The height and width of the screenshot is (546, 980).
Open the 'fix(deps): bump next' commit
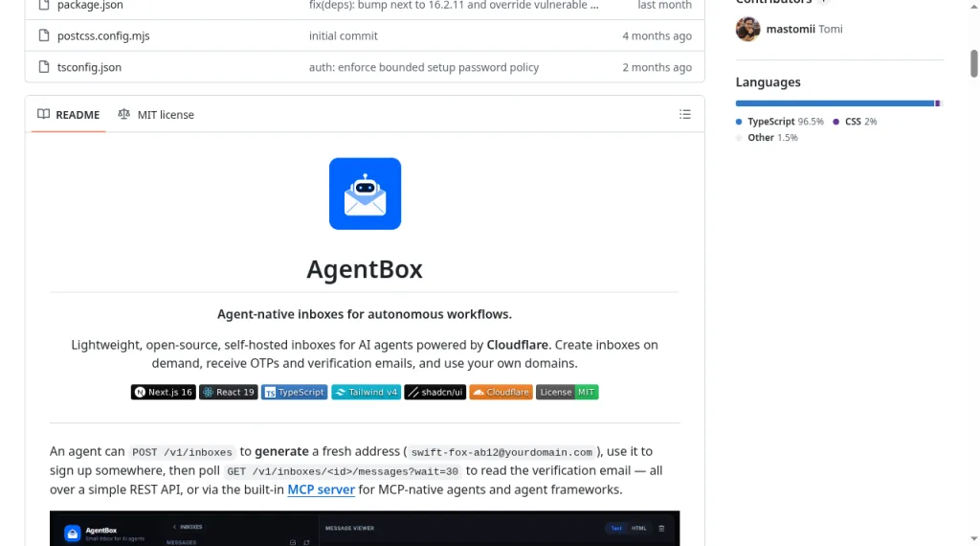[454, 5]
